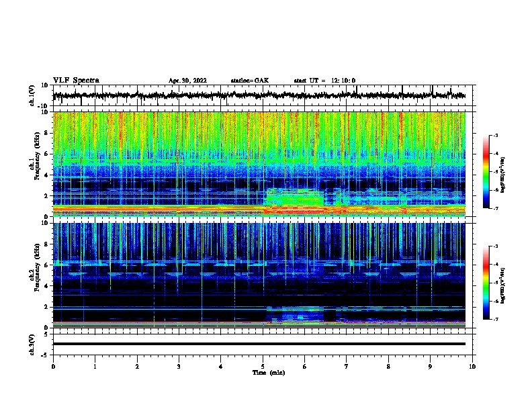This screenshot has width=532, height=411.
Task: Click the ch.2 emission burst near minute 5.5
Action: [294, 316]
